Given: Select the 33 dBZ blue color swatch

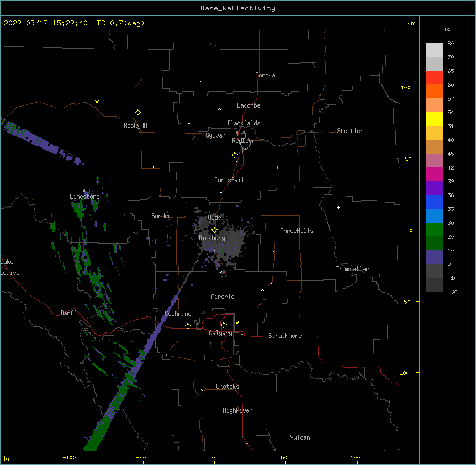Looking at the screenshot, I should click(x=434, y=215).
